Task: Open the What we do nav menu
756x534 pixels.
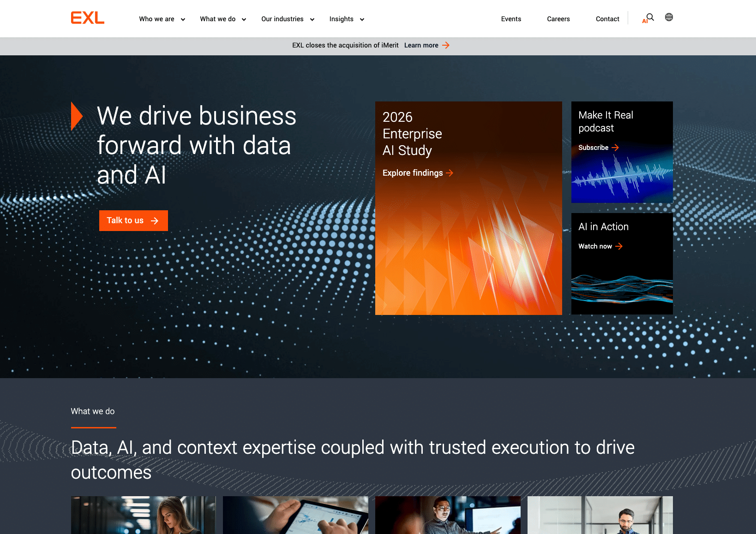Action: (218, 19)
